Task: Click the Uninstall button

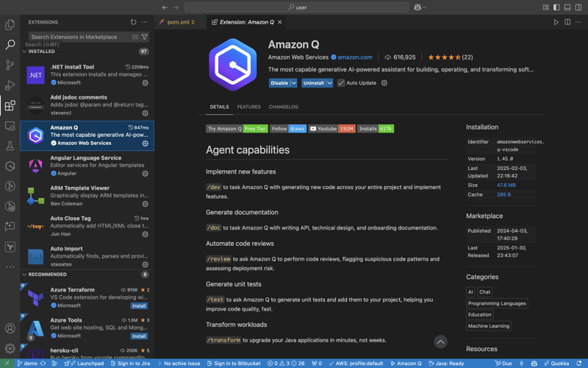Action: (x=314, y=83)
